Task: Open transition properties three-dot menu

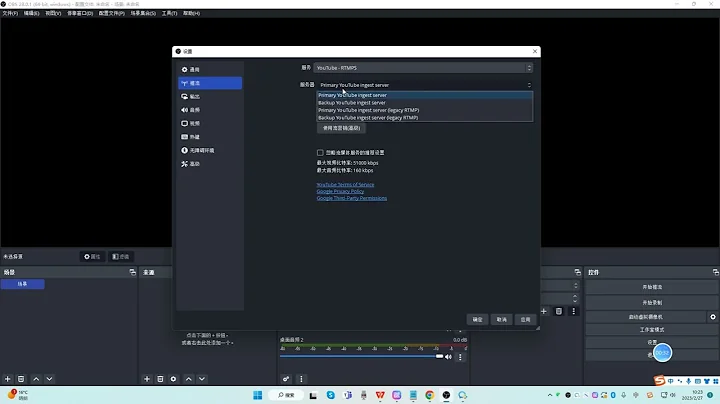Action: tap(574, 311)
